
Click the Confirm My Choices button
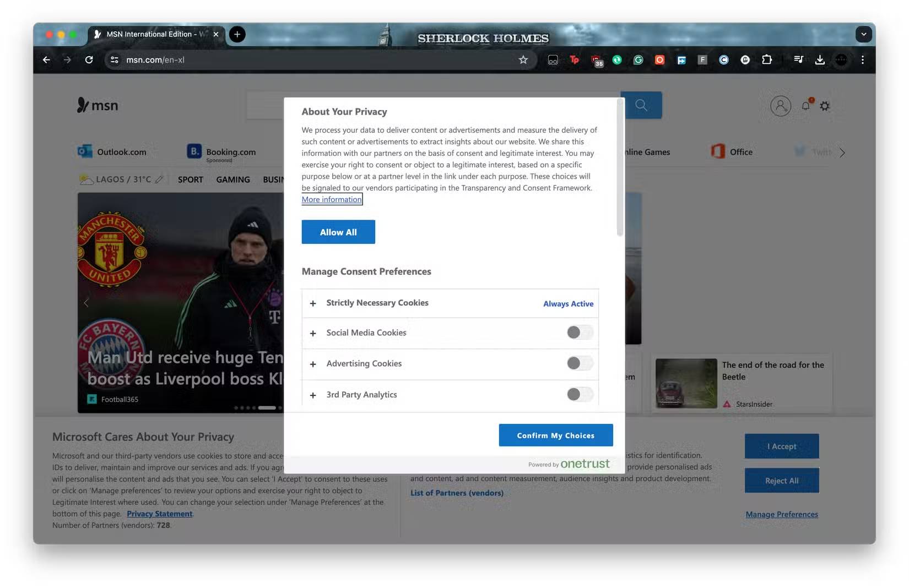[x=555, y=435]
